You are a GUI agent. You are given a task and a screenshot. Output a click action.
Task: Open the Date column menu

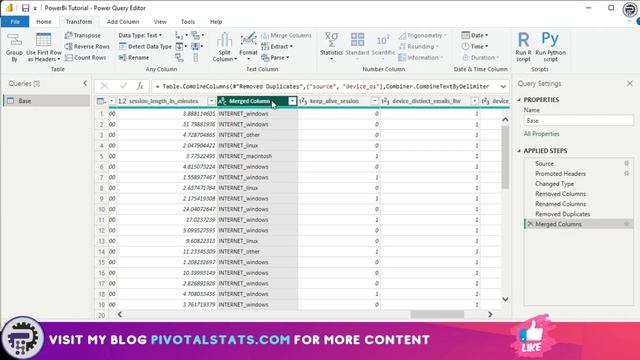pyautogui.click(x=475, y=36)
